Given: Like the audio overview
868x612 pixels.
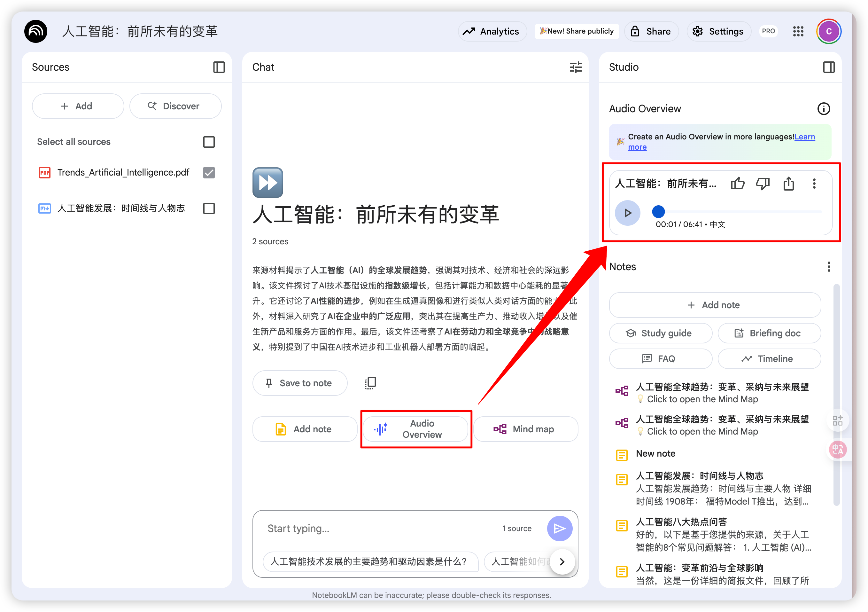Looking at the screenshot, I should 738,184.
